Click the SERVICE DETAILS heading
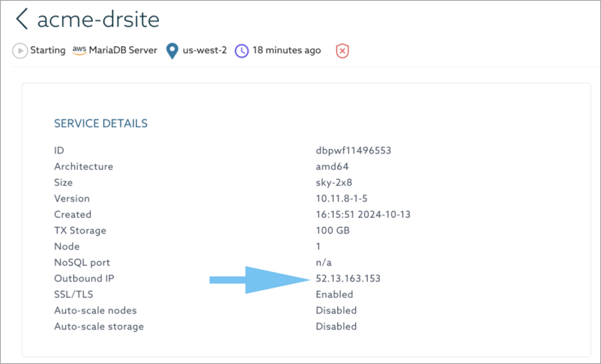601x364 pixels. point(100,124)
